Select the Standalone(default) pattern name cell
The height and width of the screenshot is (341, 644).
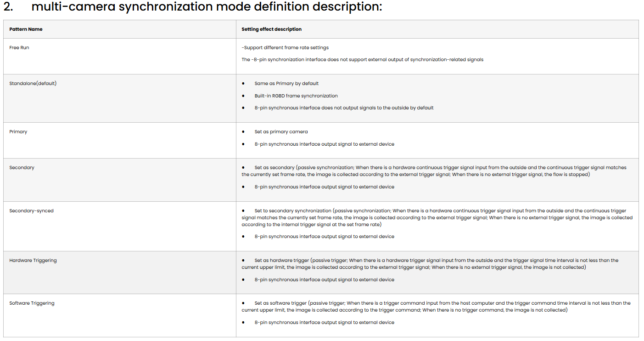pos(33,83)
